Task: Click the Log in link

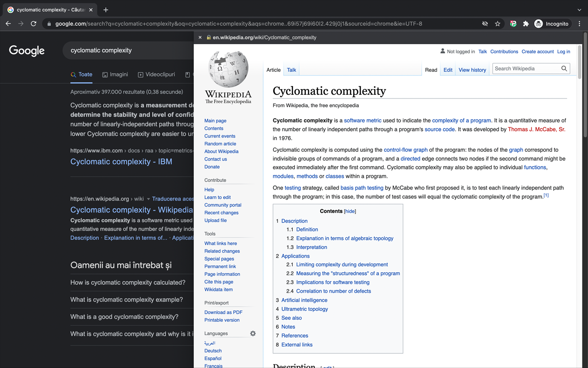Action: [x=564, y=52]
